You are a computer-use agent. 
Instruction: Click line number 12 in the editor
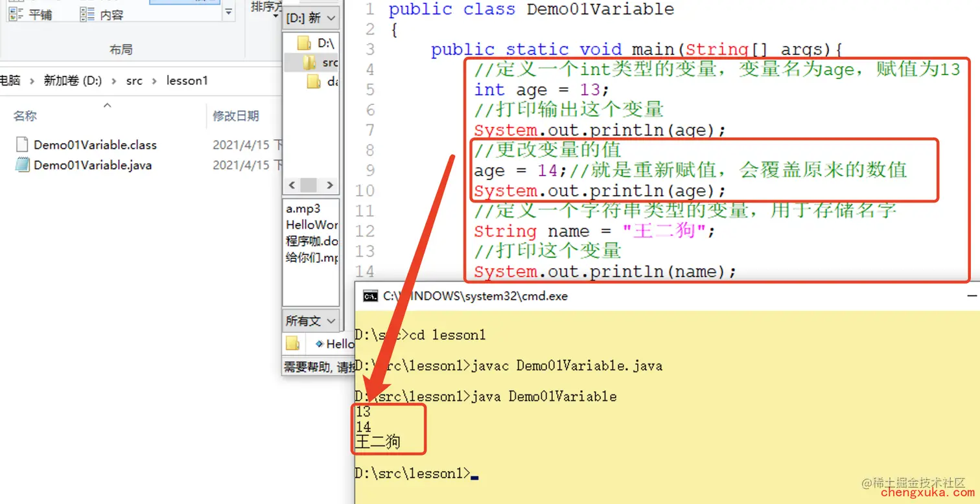366,231
